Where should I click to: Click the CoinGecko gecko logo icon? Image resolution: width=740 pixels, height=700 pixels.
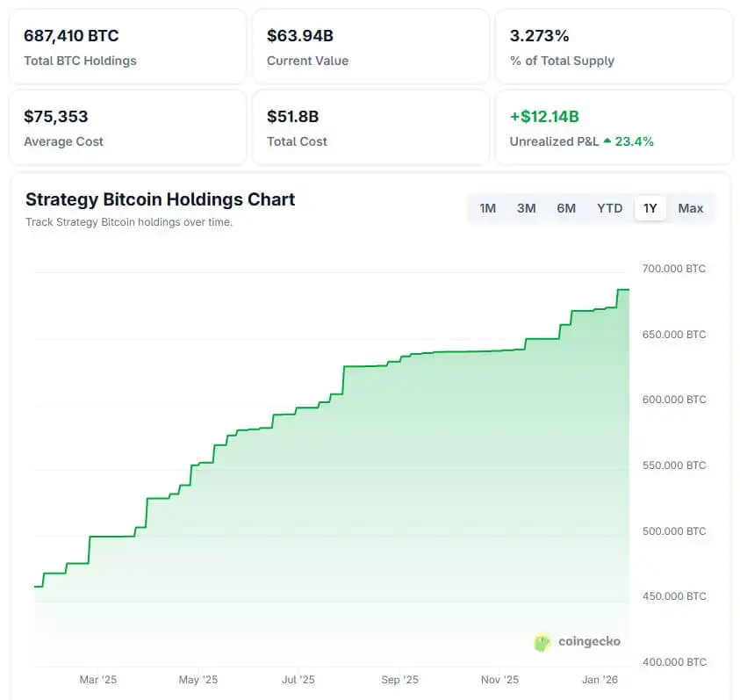[542, 642]
